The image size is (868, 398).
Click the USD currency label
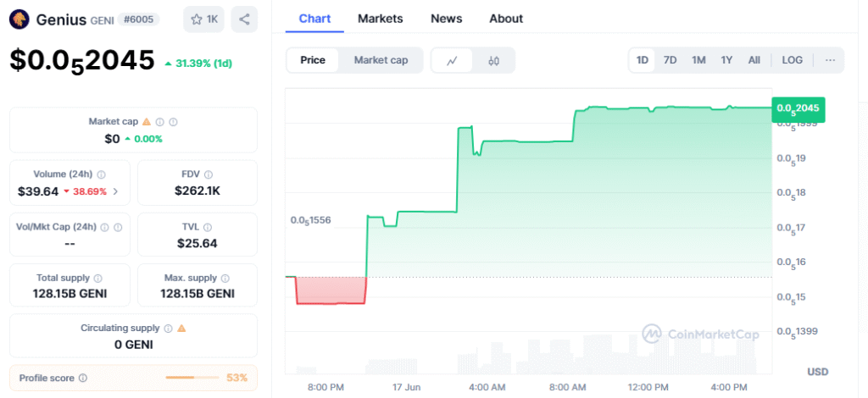coord(818,372)
